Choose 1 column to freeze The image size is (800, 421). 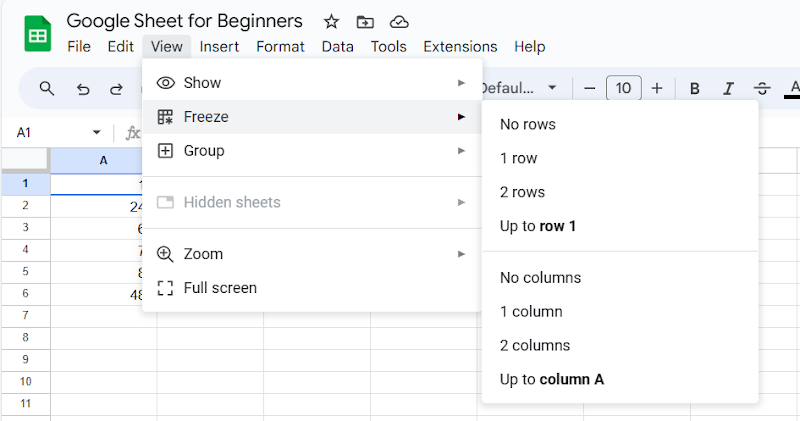620,312
